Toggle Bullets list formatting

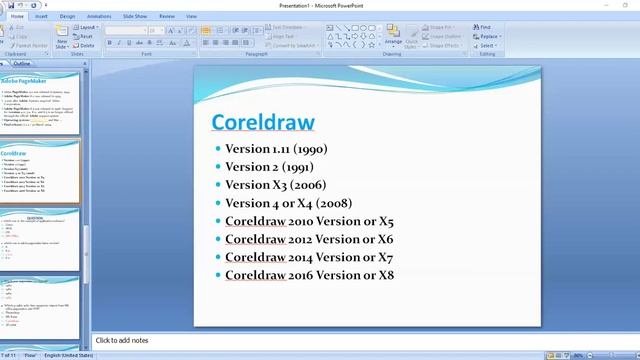tap(206, 31)
